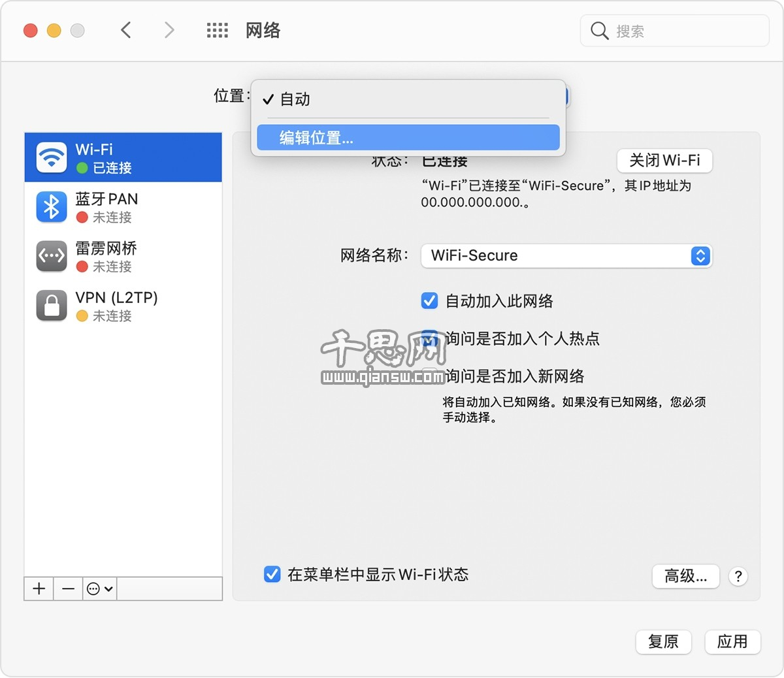Open the service action menu with chevron
The width and height of the screenshot is (784, 678).
pos(100,589)
